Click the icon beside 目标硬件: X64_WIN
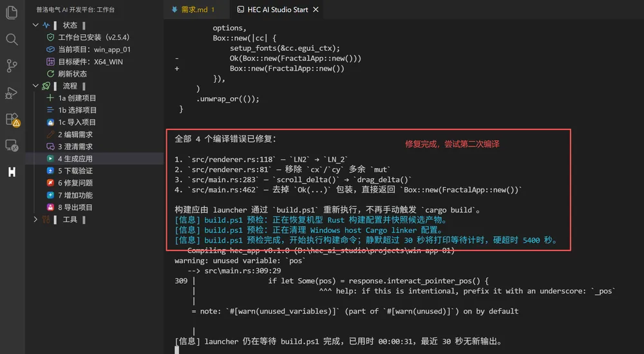644x354 pixels. pos(50,62)
